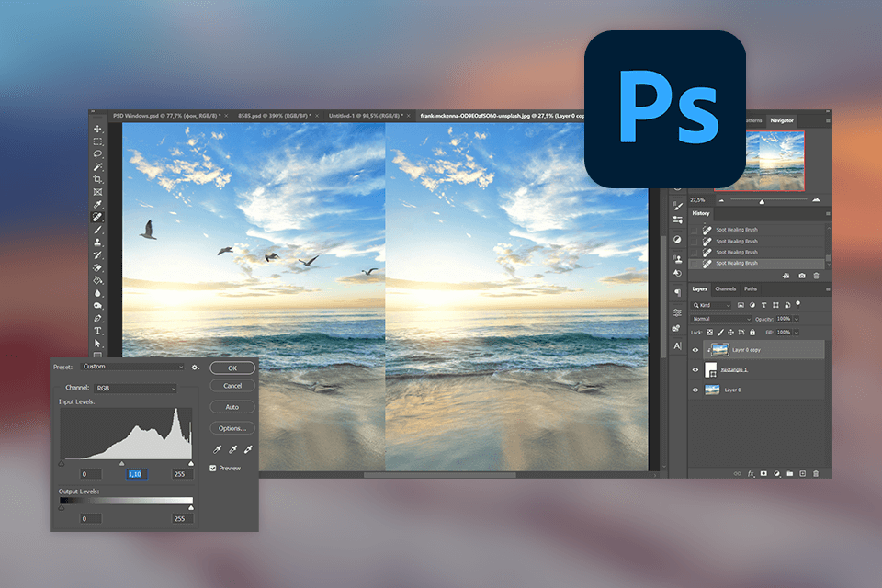This screenshot has height=588, width=882.
Task: Open the blend mode dropdown showing Normal
Action: tap(721, 319)
